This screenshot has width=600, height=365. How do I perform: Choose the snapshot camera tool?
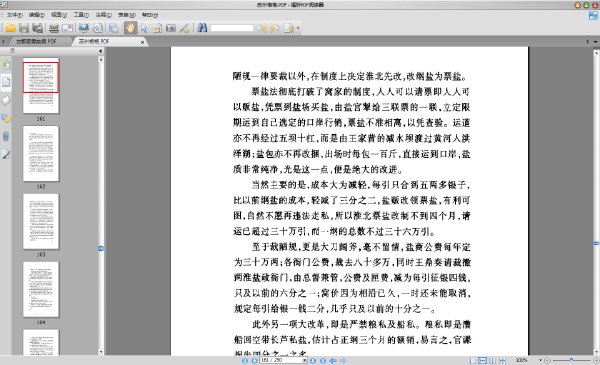point(171,28)
